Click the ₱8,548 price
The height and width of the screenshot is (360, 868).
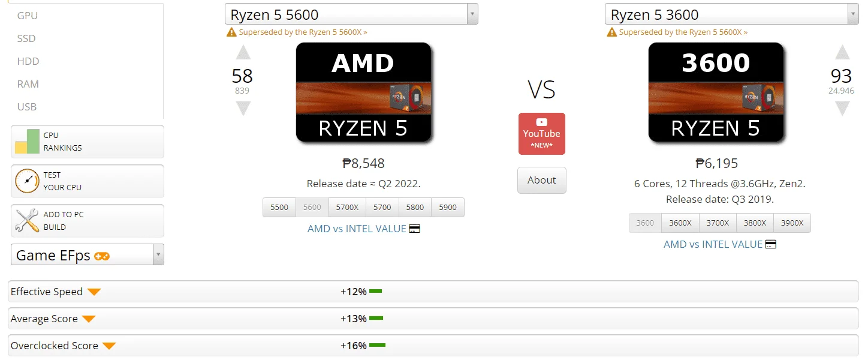click(363, 163)
